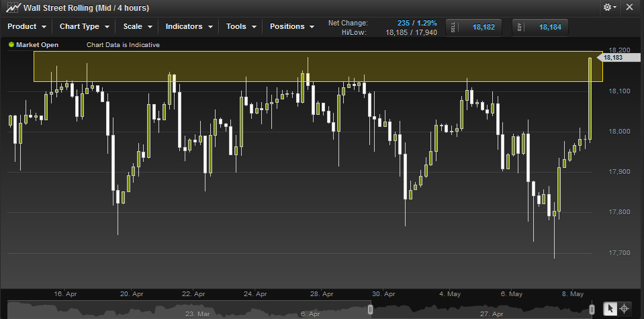644x319 pixels.
Task: Switch to crosshair cursor mode
Action: tap(625, 309)
